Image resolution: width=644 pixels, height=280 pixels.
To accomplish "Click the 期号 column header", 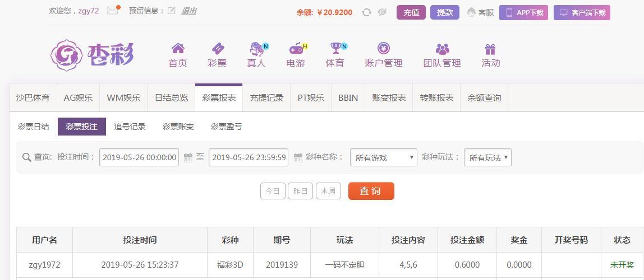I will point(282,240).
